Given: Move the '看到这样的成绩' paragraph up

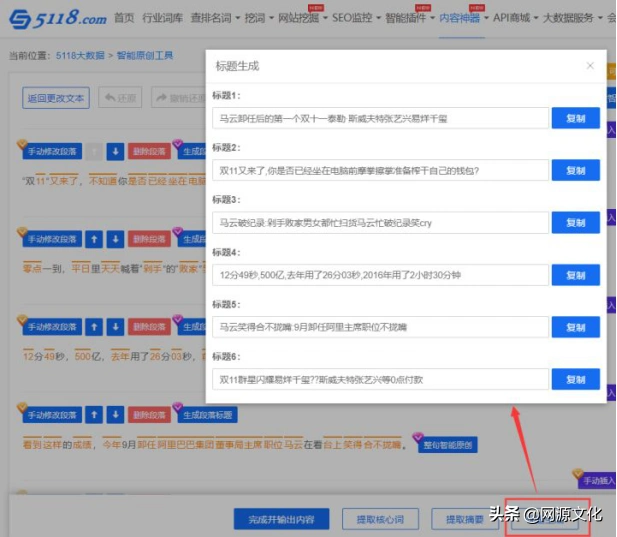Looking at the screenshot, I should 94,415.
